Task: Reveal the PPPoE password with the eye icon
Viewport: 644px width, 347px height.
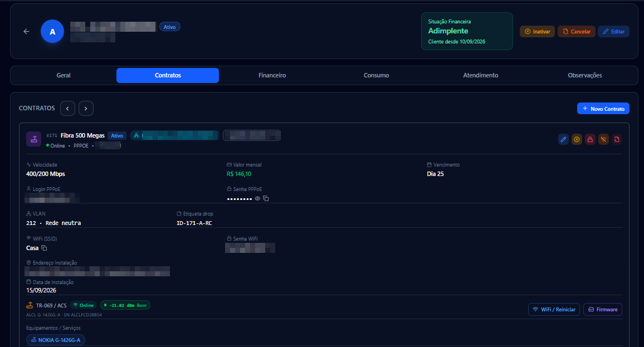Action: click(257, 198)
